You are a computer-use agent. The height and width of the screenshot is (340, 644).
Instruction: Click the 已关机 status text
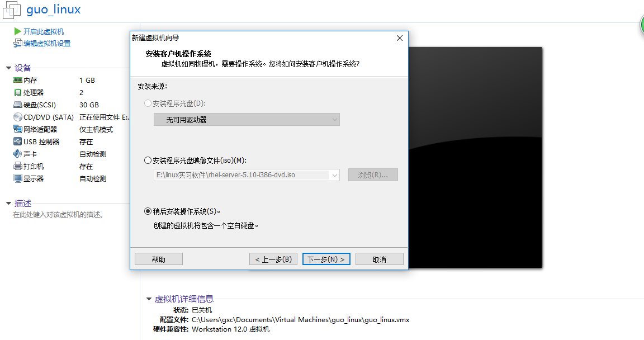point(202,310)
